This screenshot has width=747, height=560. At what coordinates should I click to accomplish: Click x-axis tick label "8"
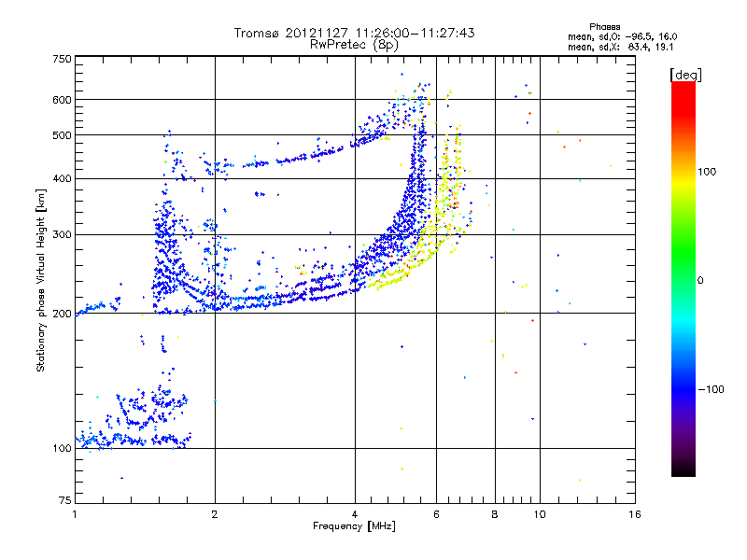[x=495, y=514]
